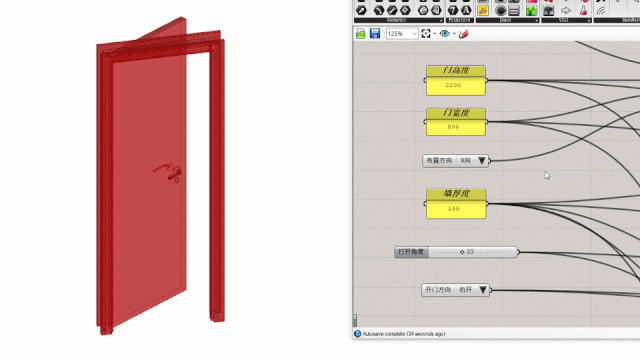The width and height of the screenshot is (640, 360).
Task: Open the arrow dropdown beside the eye icon
Action: click(454, 33)
